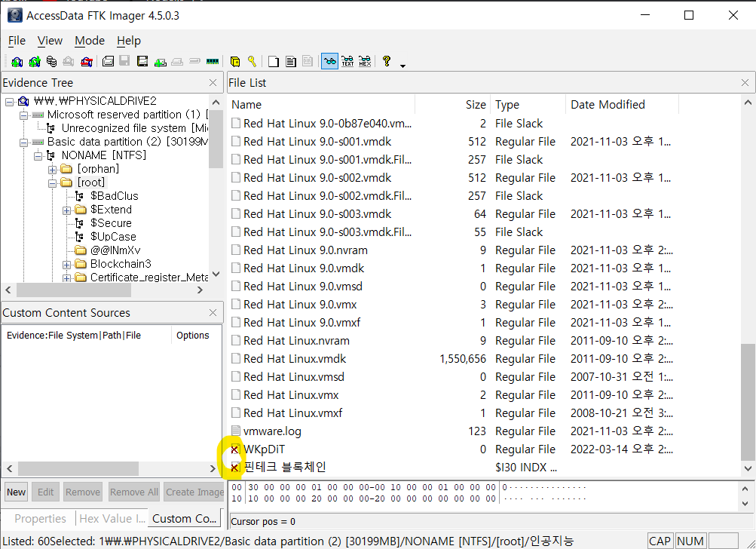Image resolution: width=756 pixels, height=549 pixels.
Task: Sort the file list by the Name column
Action: pyautogui.click(x=321, y=105)
